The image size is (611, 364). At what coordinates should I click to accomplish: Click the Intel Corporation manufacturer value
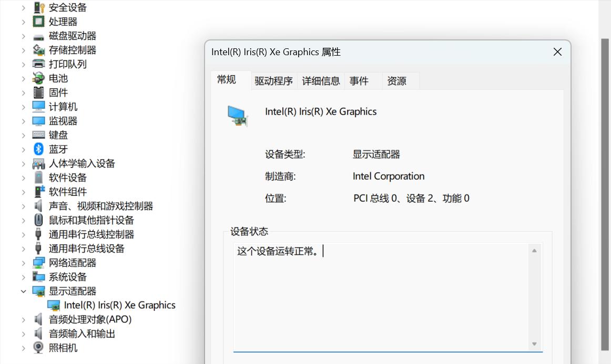pos(389,176)
